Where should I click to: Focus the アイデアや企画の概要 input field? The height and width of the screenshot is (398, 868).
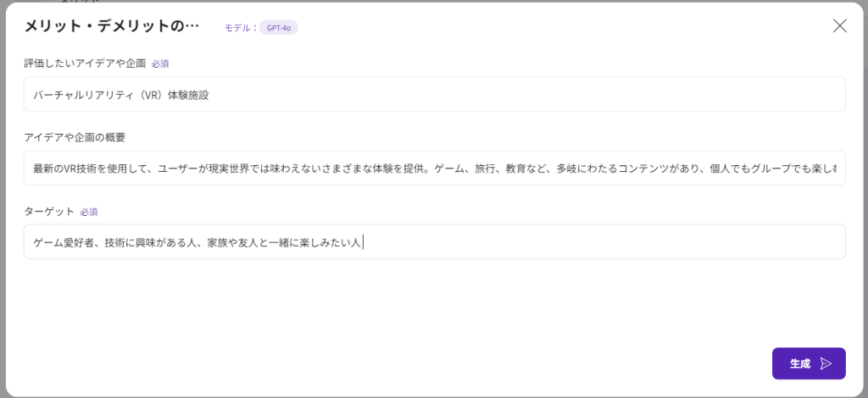434,169
